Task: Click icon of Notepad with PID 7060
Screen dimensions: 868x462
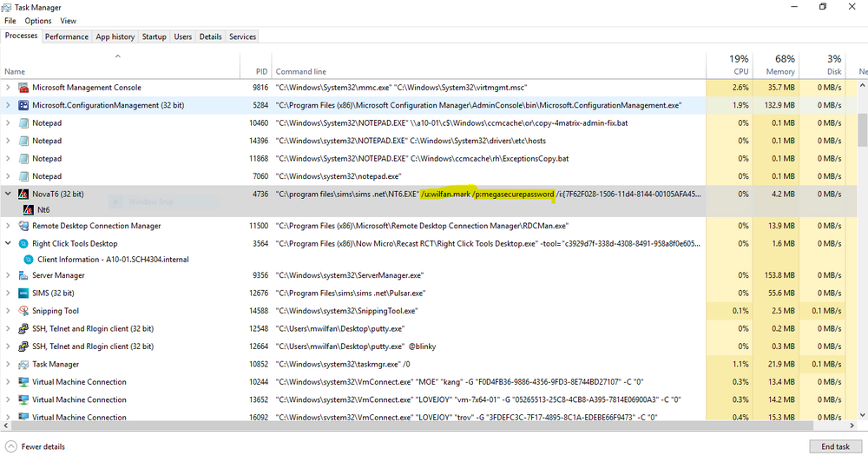Action: pyautogui.click(x=23, y=176)
